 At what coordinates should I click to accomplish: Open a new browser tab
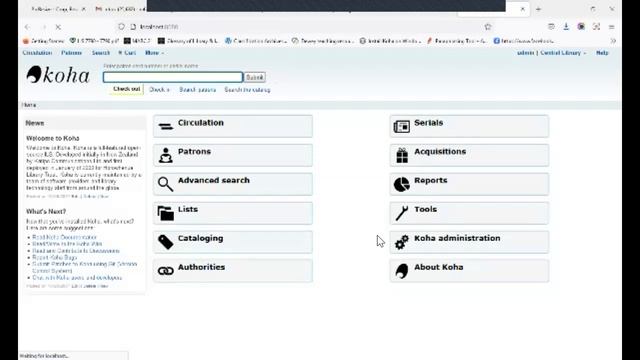pyautogui.click(x=538, y=9)
